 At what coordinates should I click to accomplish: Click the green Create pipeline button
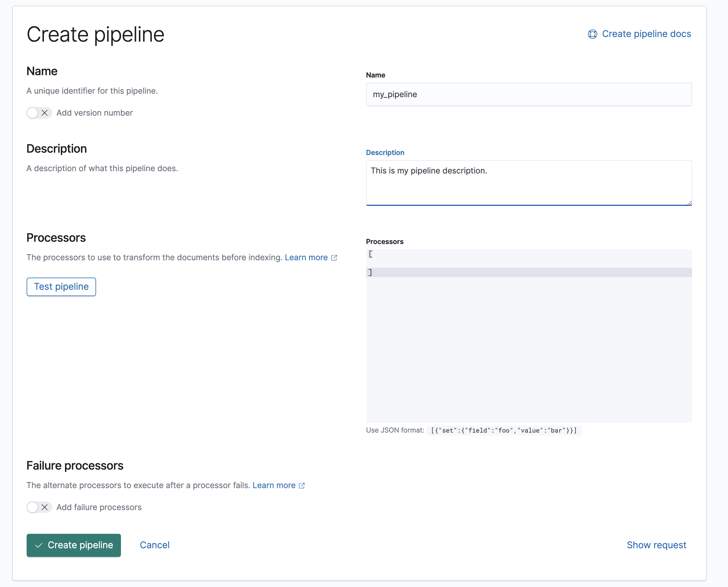(x=74, y=545)
